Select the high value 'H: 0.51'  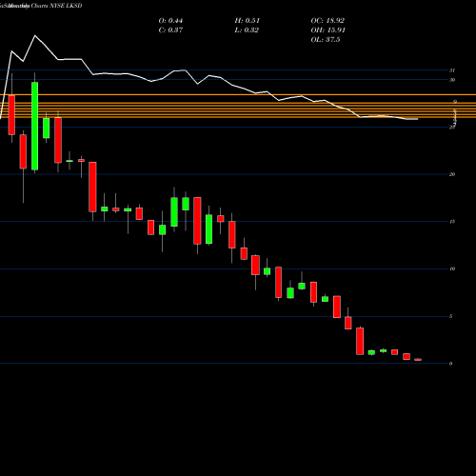coord(248,21)
